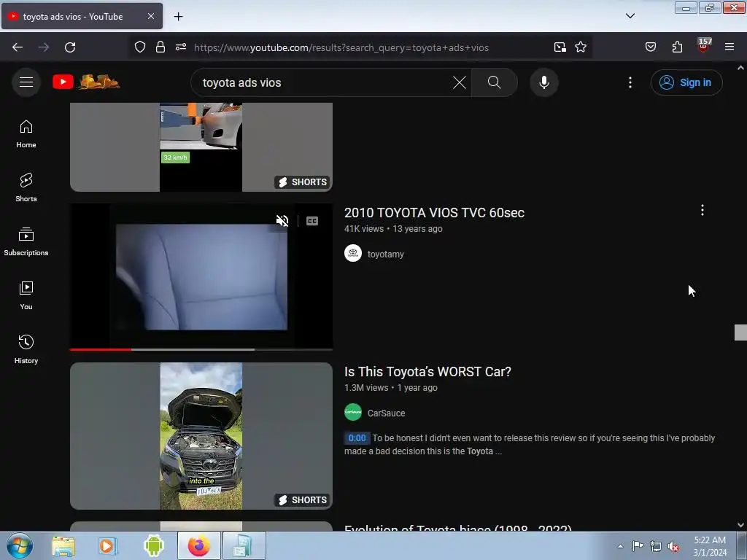
Task: Open action menu for 2010 TOYOTA VIOS TVC
Action: click(703, 211)
